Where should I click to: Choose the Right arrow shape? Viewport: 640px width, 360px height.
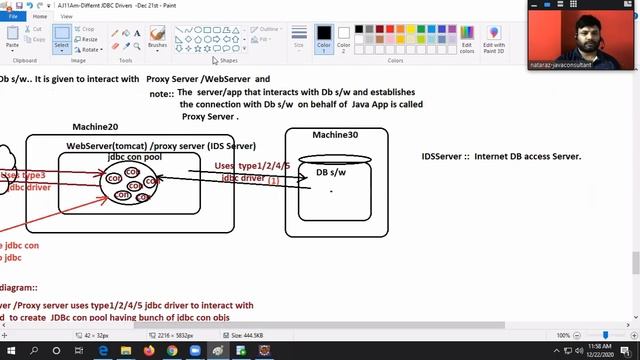[216, 40]
